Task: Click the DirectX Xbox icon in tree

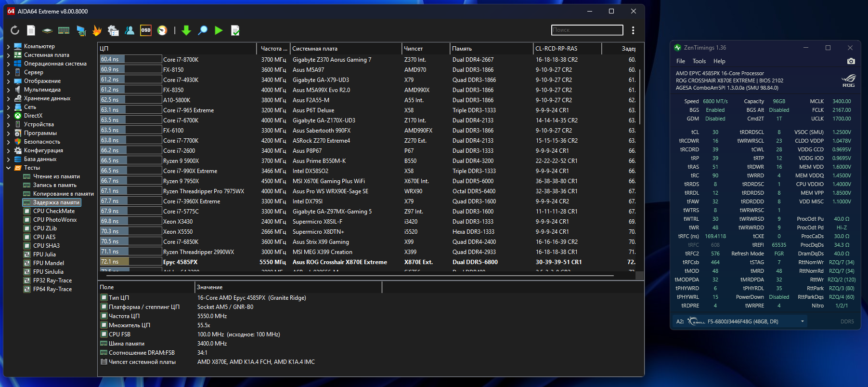Action: click(18, 116)
